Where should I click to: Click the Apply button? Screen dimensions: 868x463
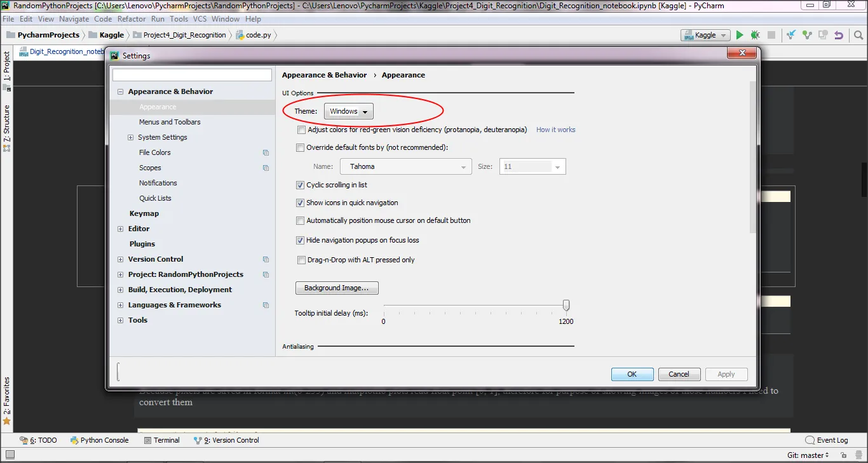point(726,374)
